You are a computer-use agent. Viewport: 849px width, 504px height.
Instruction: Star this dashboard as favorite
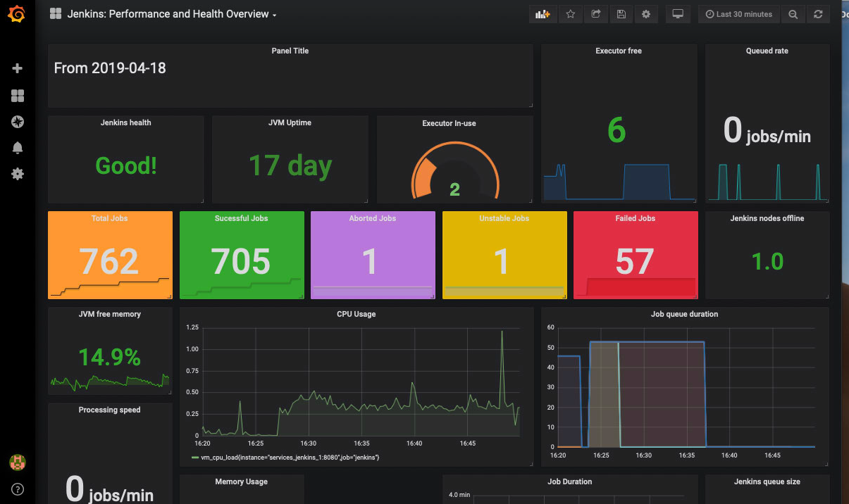click(x=570, y=14)
